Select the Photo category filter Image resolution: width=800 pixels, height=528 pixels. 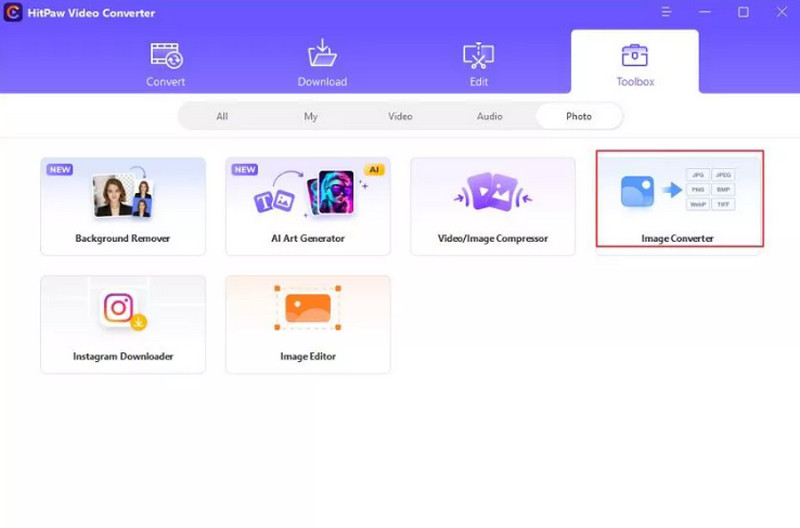pyautogui.click(x=579, y=116)
